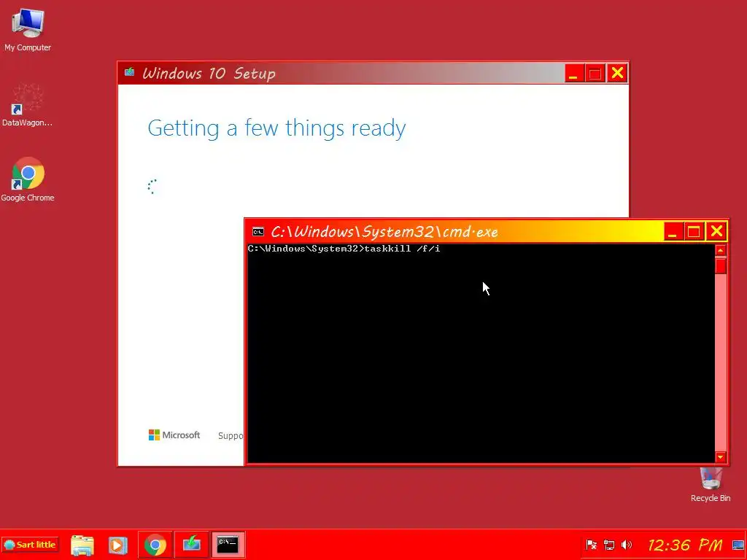The width and height of the screenshot is (747, 560).
Task: Switch to Windows 10 Setup taskbar button
Action: pos(192,545)
